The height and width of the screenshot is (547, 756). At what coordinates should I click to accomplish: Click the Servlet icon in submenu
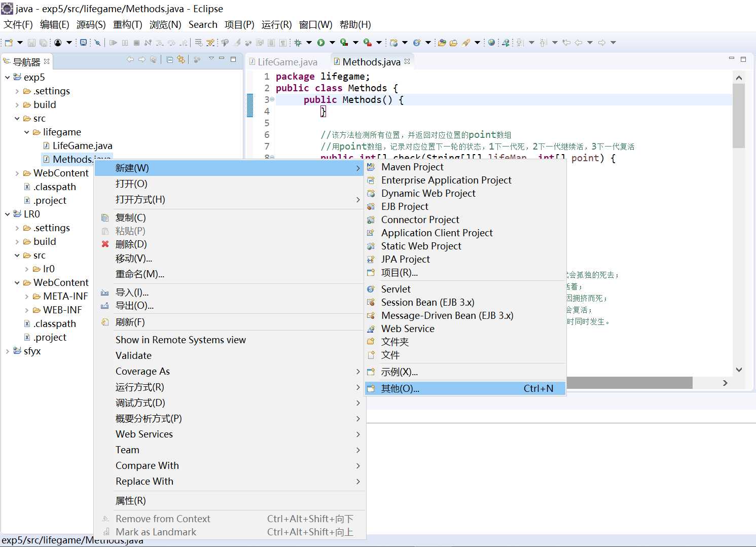(371, 289)
